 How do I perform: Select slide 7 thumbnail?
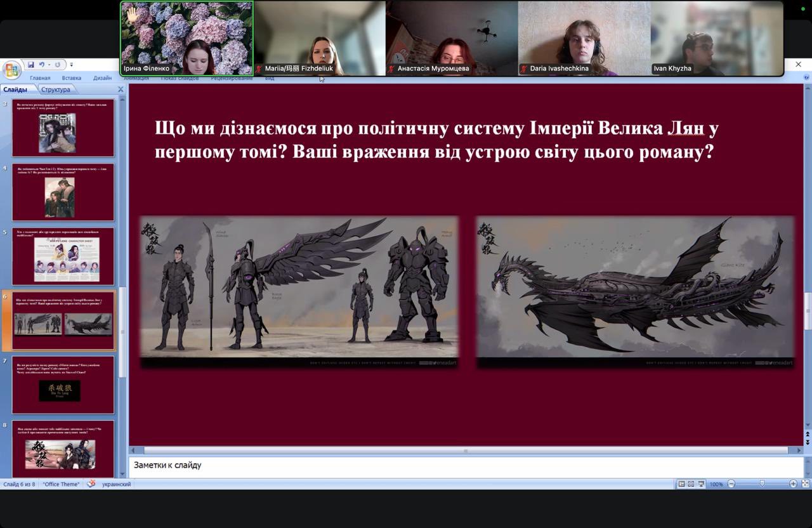63,385
